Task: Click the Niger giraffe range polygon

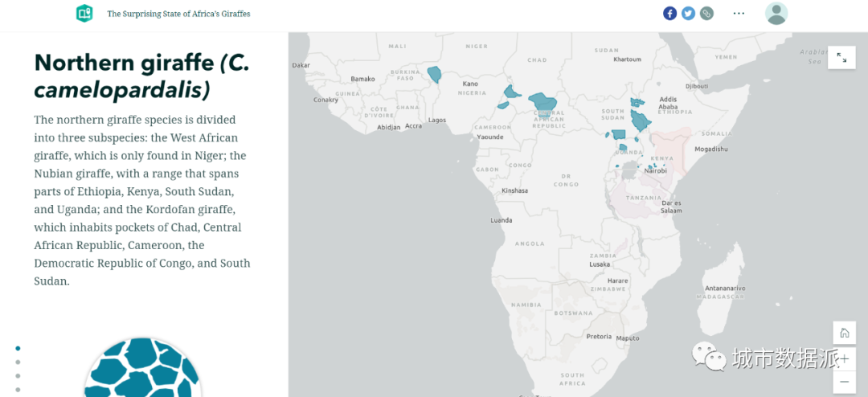Action: tap(435, 74)
